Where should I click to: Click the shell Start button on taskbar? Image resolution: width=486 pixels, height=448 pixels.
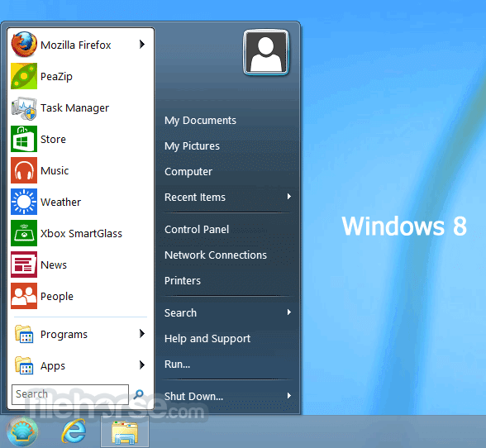(22, 431)
